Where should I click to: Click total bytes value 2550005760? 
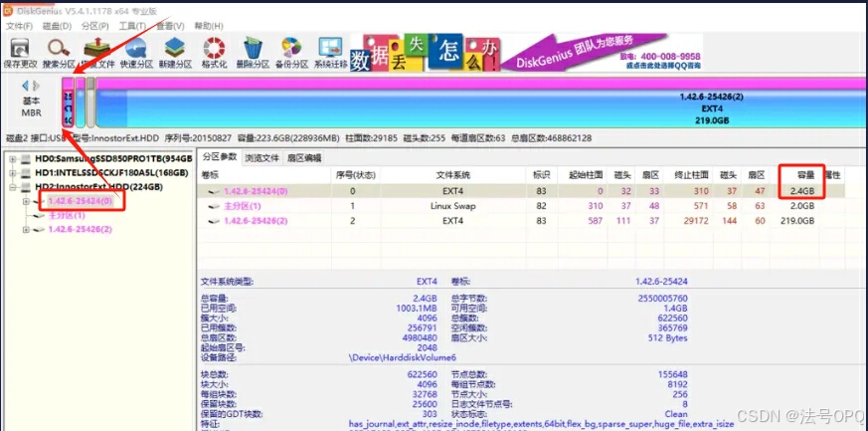[662, 298]
